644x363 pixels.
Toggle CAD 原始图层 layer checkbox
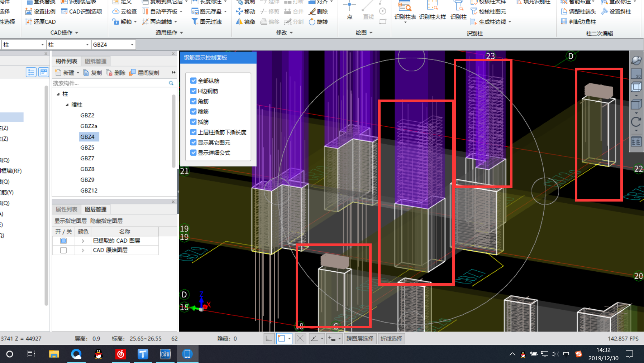[x=63, y=250]
